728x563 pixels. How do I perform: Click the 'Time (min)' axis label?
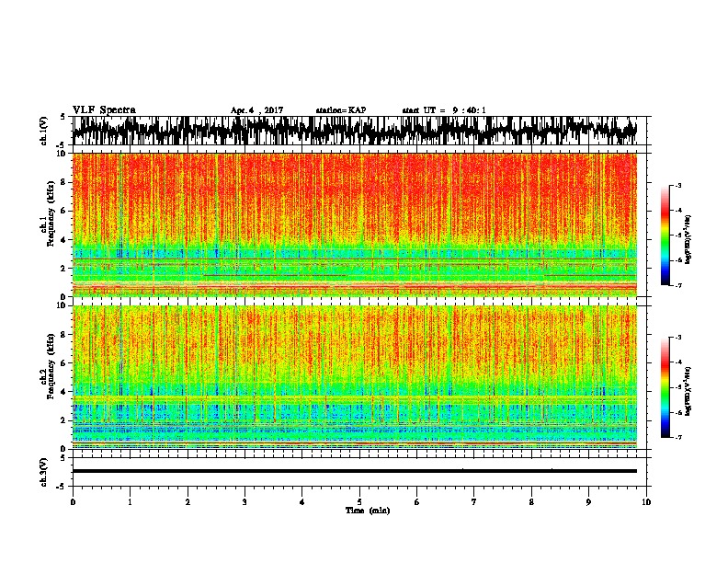click(x=368, y=511)
